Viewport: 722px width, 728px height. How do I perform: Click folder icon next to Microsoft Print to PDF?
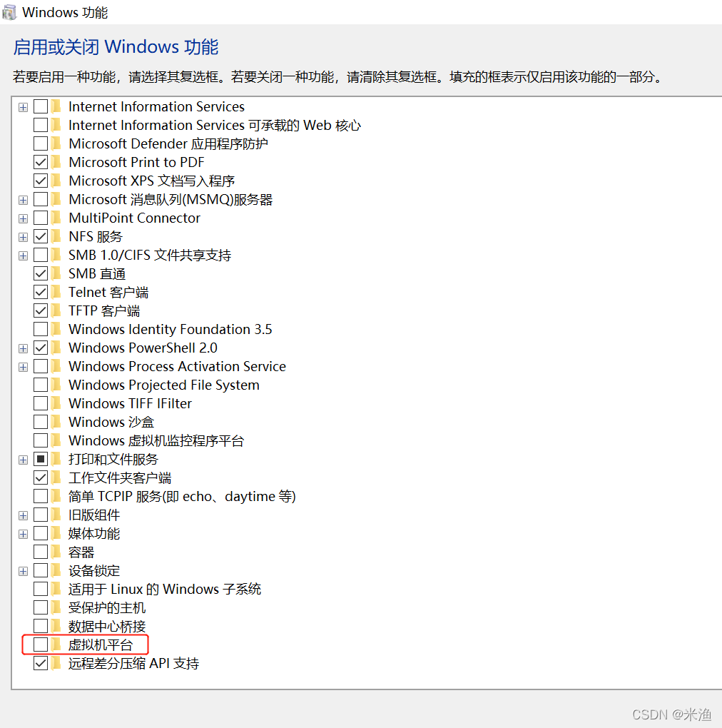pyautogui.click(x=56, y=162)
